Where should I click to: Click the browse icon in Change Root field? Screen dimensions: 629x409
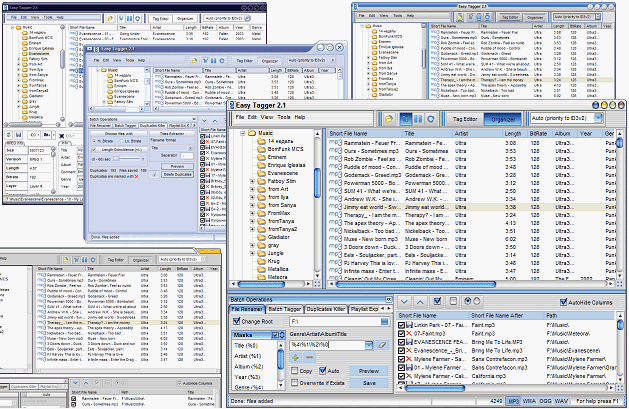point(384,322)
